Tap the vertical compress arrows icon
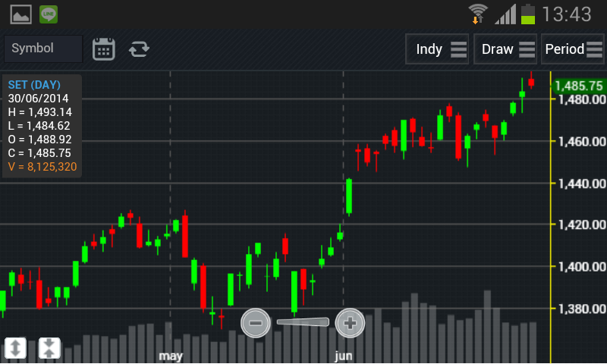 [x=49, y=348]
